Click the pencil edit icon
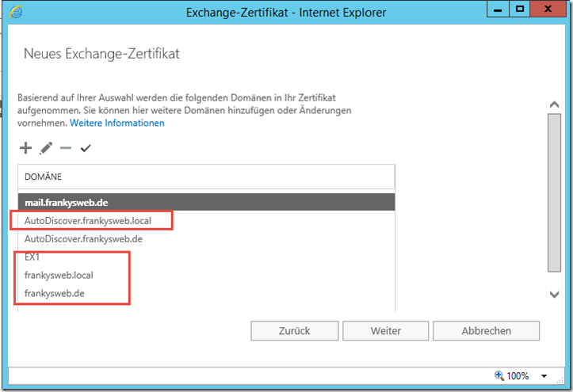The width and height of the screenshot is (573, 392). pos(46,148)
